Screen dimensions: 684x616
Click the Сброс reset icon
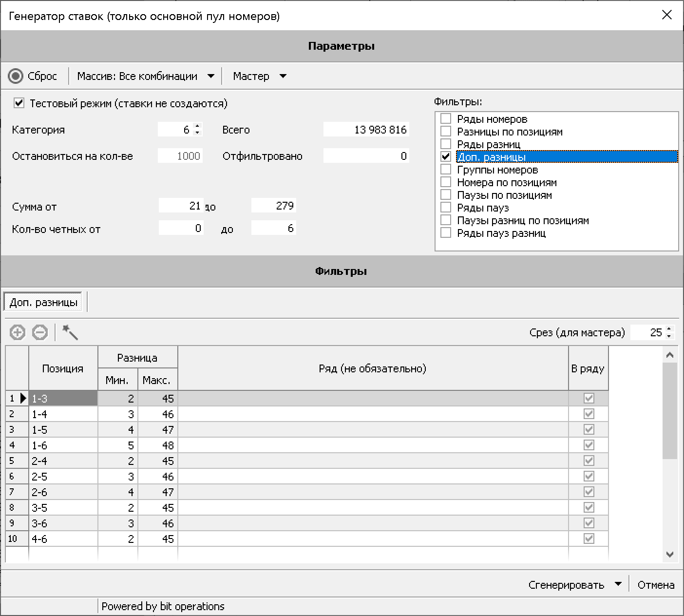(x=16, y=76)
